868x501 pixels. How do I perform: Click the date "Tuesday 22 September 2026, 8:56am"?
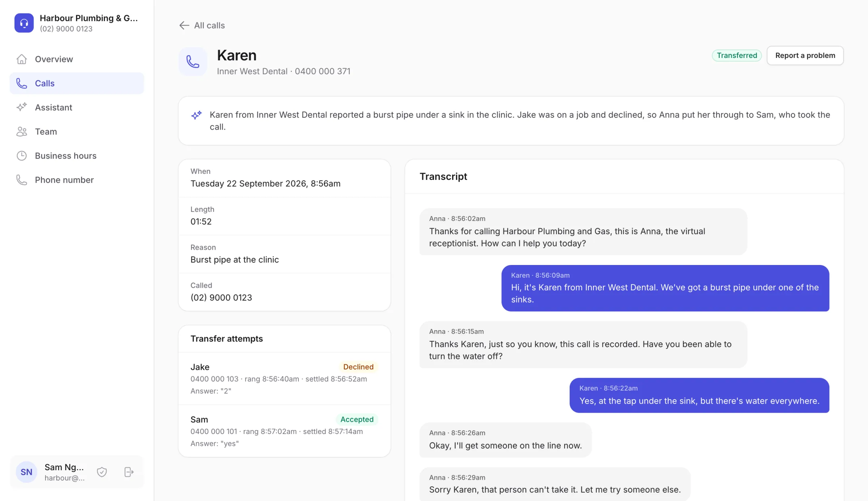pyautogui.click(x=265, y=184)
